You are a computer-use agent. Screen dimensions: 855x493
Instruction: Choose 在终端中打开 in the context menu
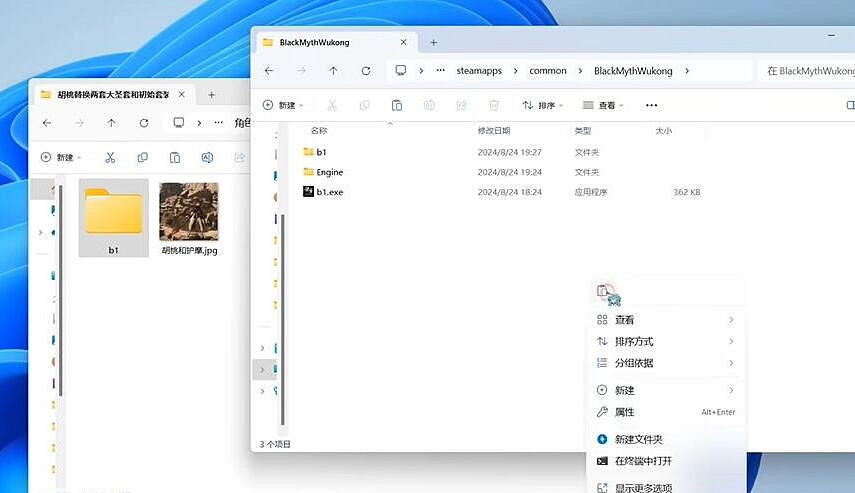666,461
